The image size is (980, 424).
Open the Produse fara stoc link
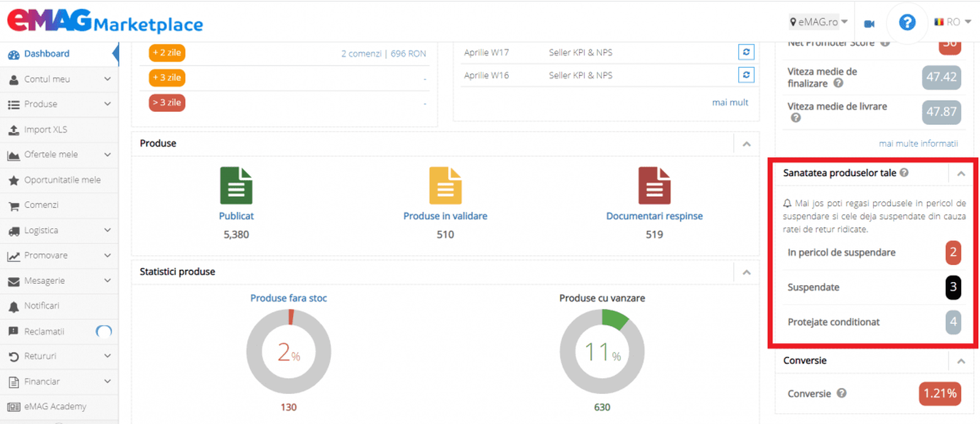pos(288,298)
